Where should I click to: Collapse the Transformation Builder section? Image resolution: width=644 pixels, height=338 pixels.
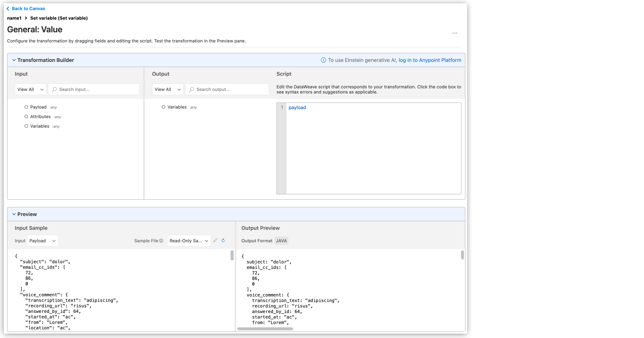click(x=14, y=60)
